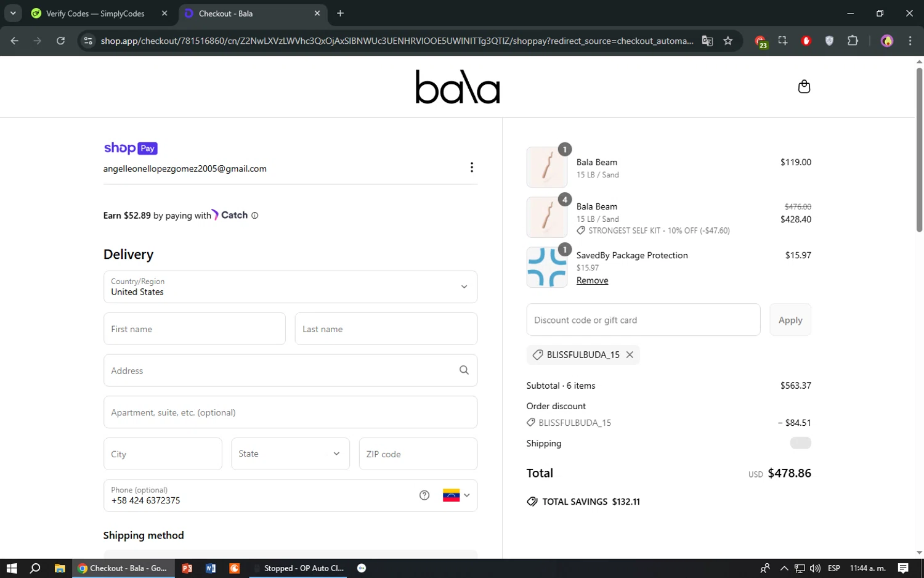Open the State dropdown
Screen dimensions: 924x578
click(290, 454)
